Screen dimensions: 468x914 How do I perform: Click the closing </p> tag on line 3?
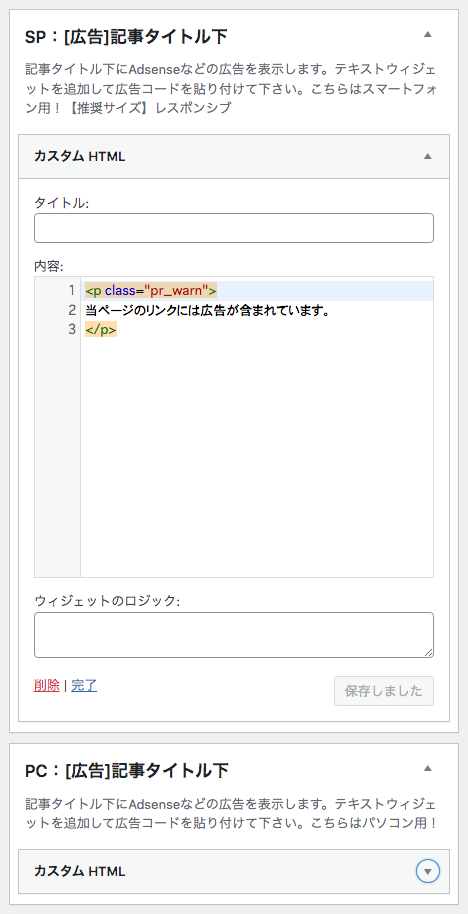pyautogui.click(x=101, y=329)
